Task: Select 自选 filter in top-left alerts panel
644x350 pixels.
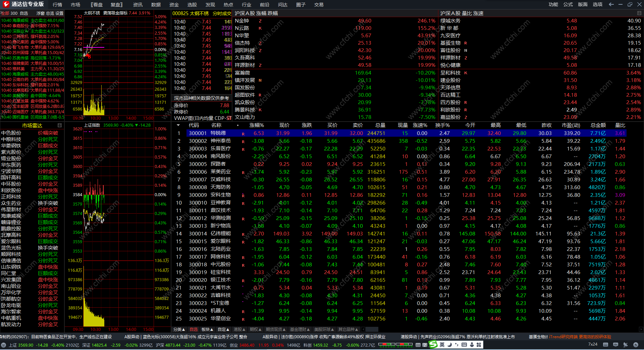Action: (24, 13)
